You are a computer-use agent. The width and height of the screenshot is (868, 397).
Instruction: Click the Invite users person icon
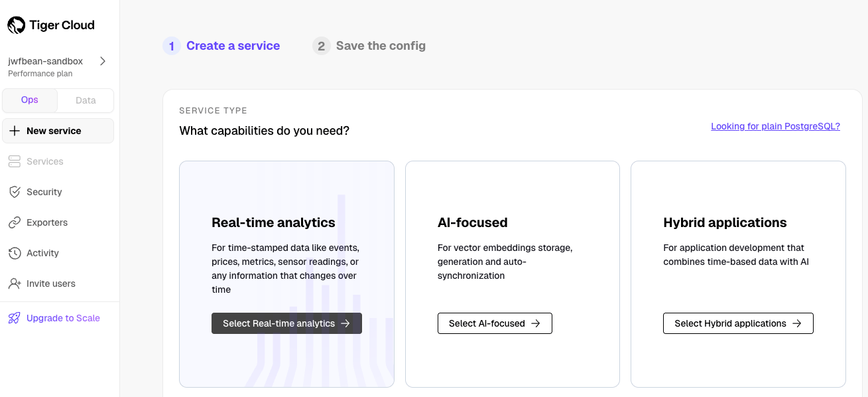pyautogui.click(x=15, y=283)
